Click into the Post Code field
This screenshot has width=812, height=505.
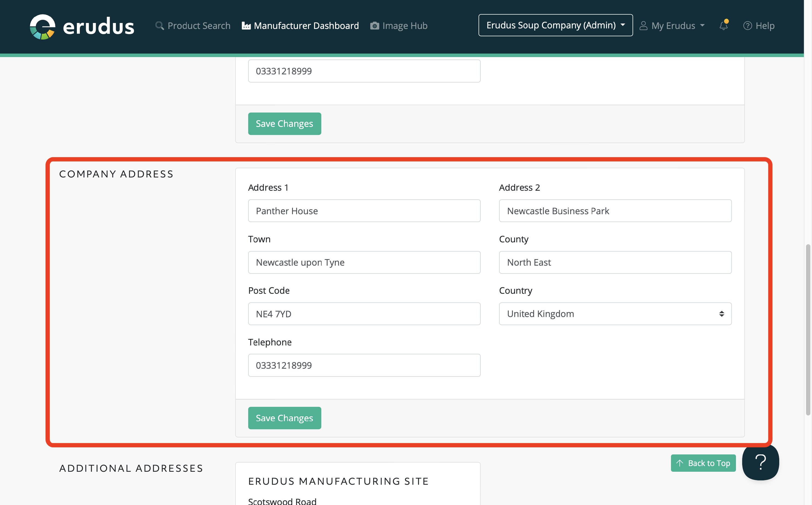[364, 313]
